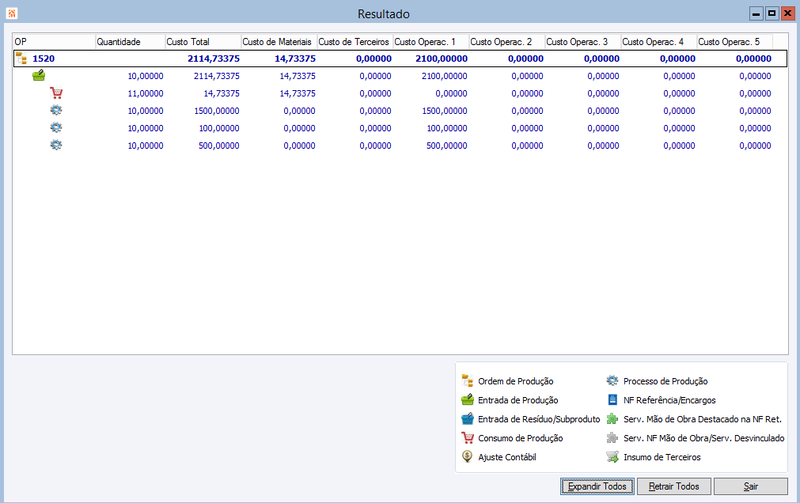Click the Entrada de Produção legend icon
This screenshot has height=503, width=800.
point(467,399)
